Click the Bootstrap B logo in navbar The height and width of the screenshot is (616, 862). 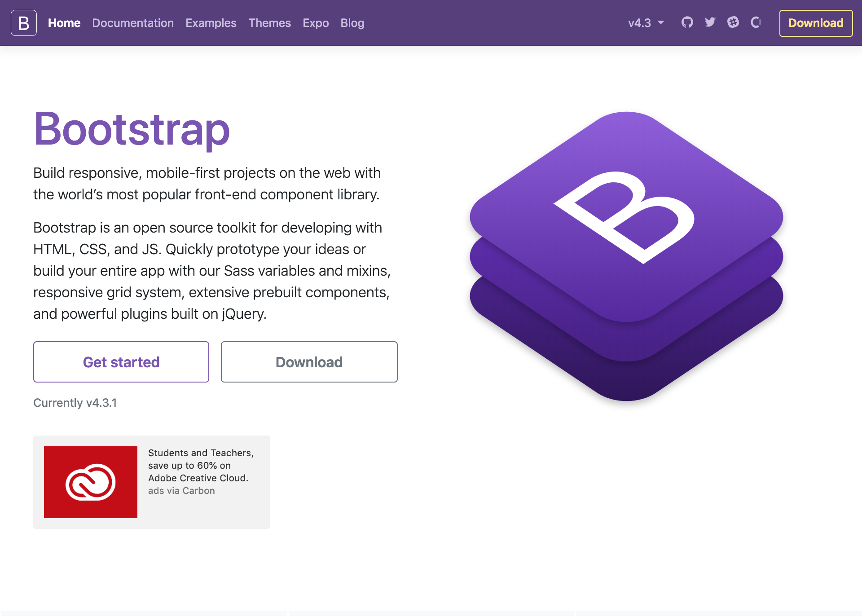pyautogui.click(x=24, y=23)
